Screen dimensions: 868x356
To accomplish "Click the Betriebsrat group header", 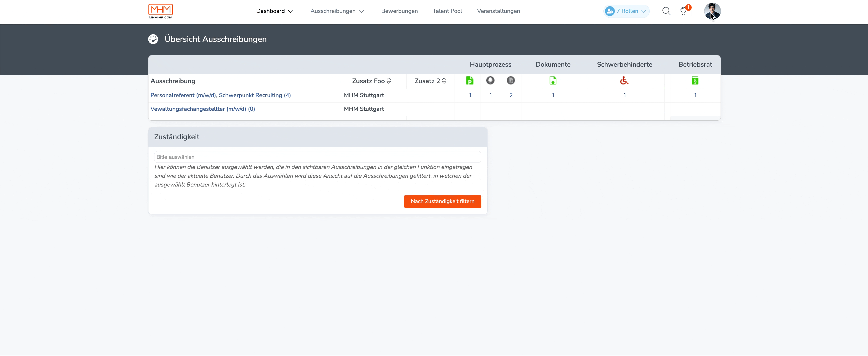I will (x=695, y=64).
